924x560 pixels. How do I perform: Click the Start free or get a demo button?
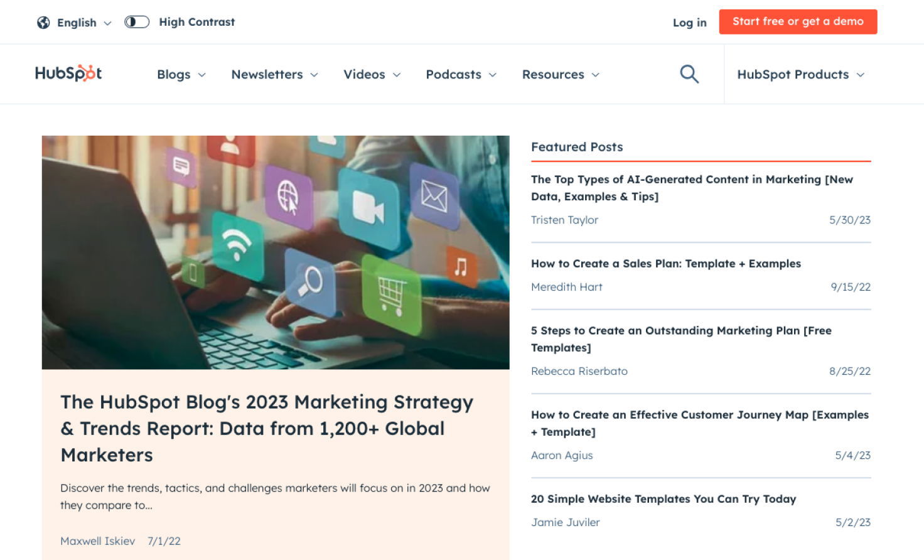coord(798,21)
